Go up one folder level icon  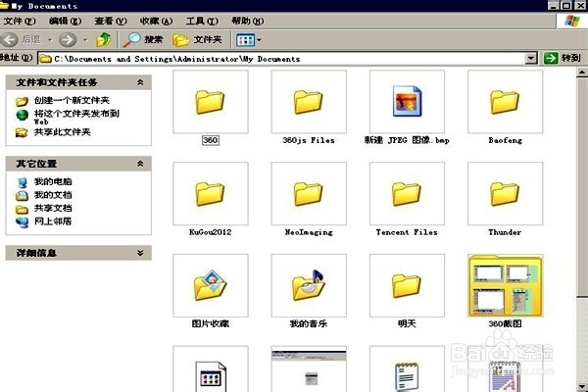(x=104, y=39)
